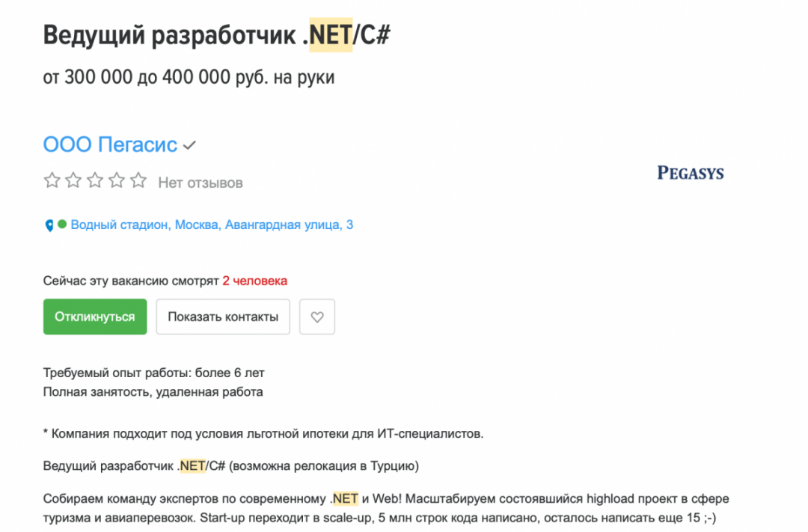Click the green metro station indicator dot
Screen dimensions: 808x532
tap(63, 224)
